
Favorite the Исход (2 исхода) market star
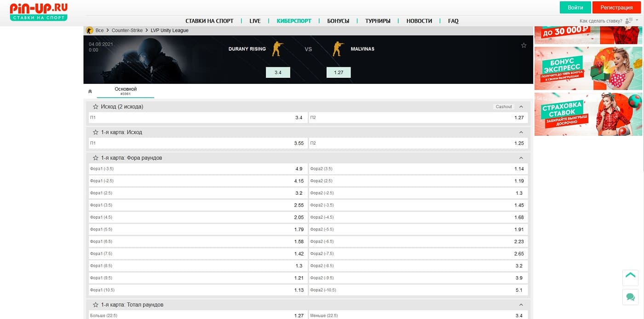96,107
